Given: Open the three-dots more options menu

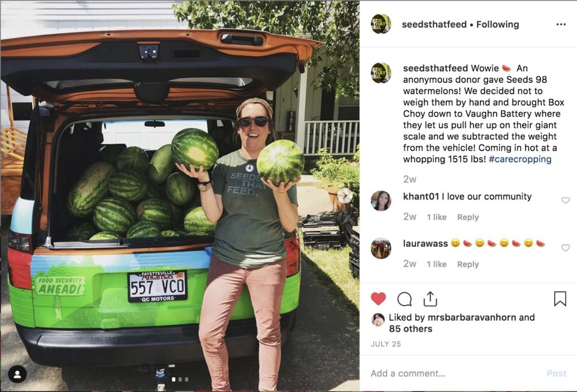Looking at the screenshot, I should coord(561,24).
